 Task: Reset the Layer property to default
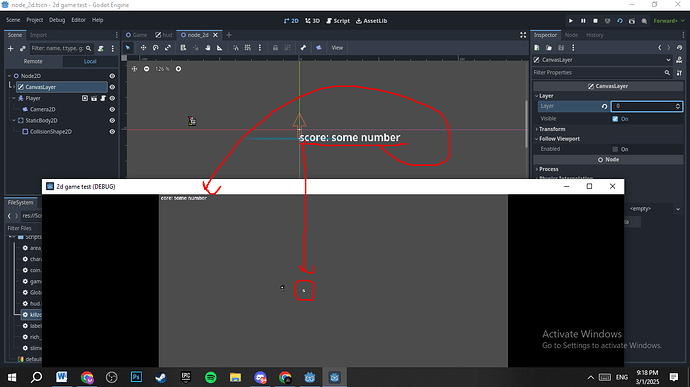[604, 106]
